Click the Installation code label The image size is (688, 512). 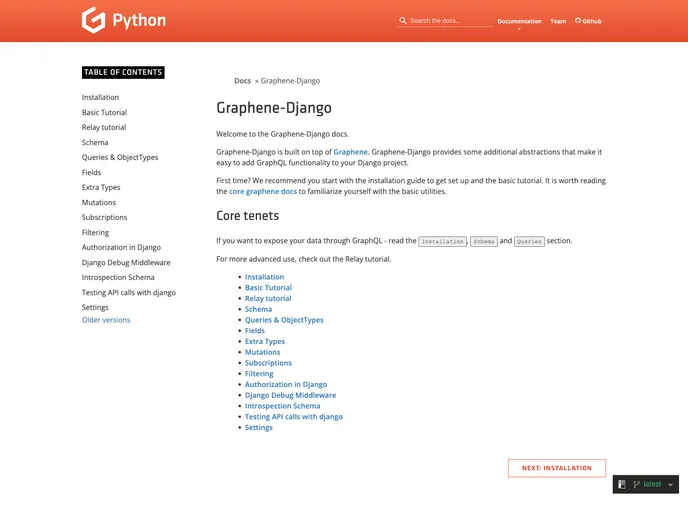[442, 241]
